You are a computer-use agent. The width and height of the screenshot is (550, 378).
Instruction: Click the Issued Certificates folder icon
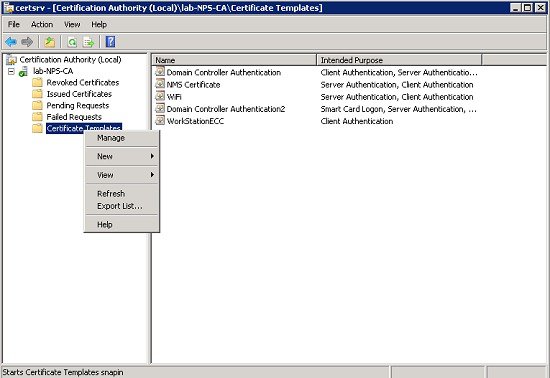(x=37, y=94)
